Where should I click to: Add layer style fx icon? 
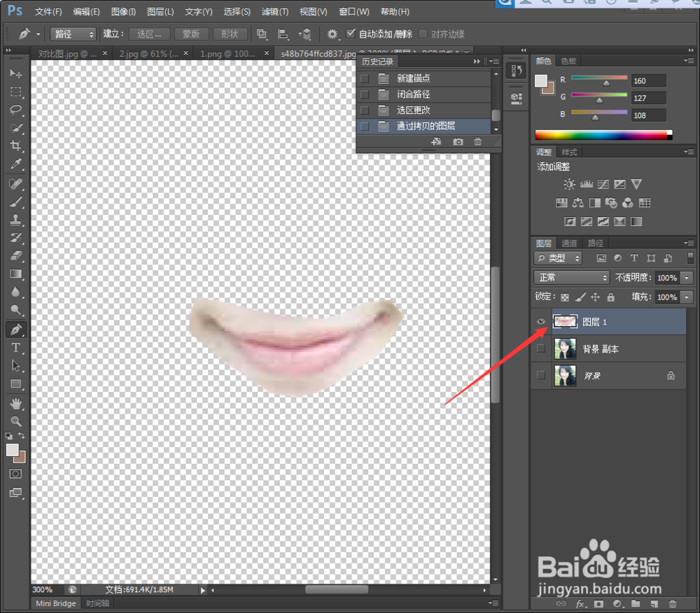pyautogui.click(x=580, y=604)
